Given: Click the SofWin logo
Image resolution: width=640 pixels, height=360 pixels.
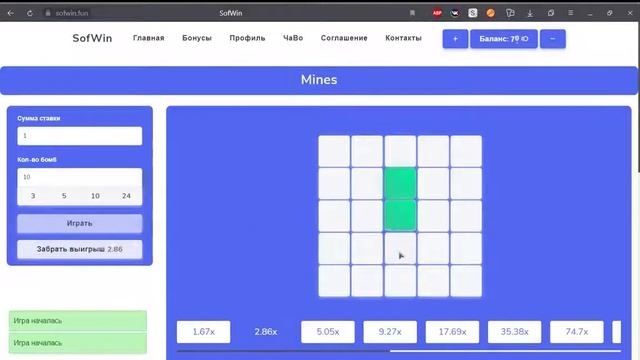Looking at the screenshot, I should coord(92,38).
